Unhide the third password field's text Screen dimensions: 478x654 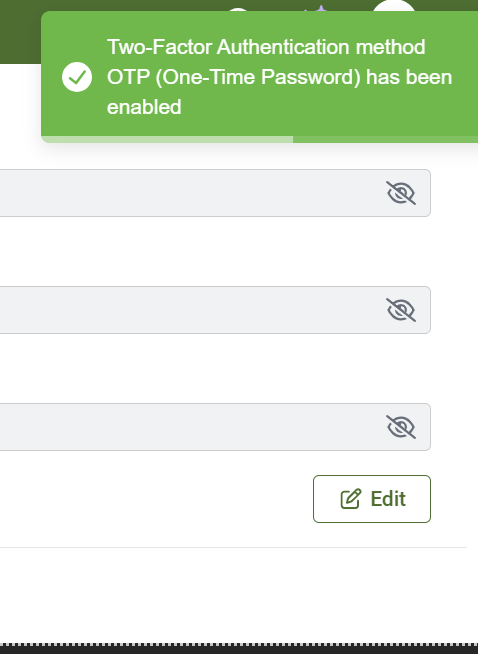401,427
